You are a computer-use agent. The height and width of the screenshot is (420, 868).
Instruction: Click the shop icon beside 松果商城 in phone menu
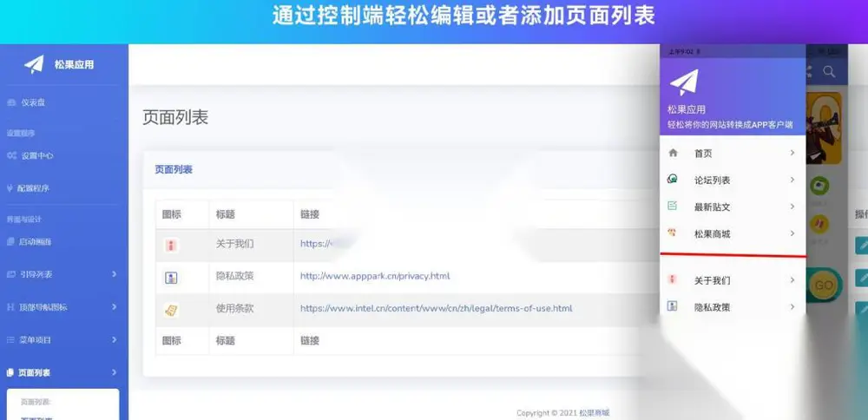tap(673, 233)
